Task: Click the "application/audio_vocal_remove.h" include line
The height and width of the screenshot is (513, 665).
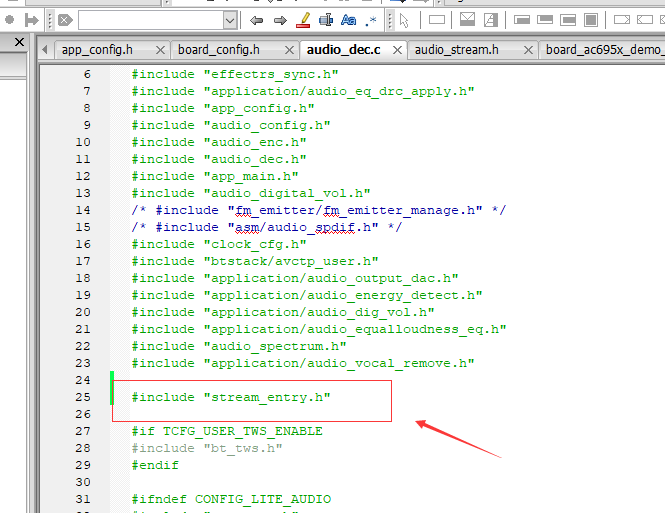Action: [x=303, y=363]
